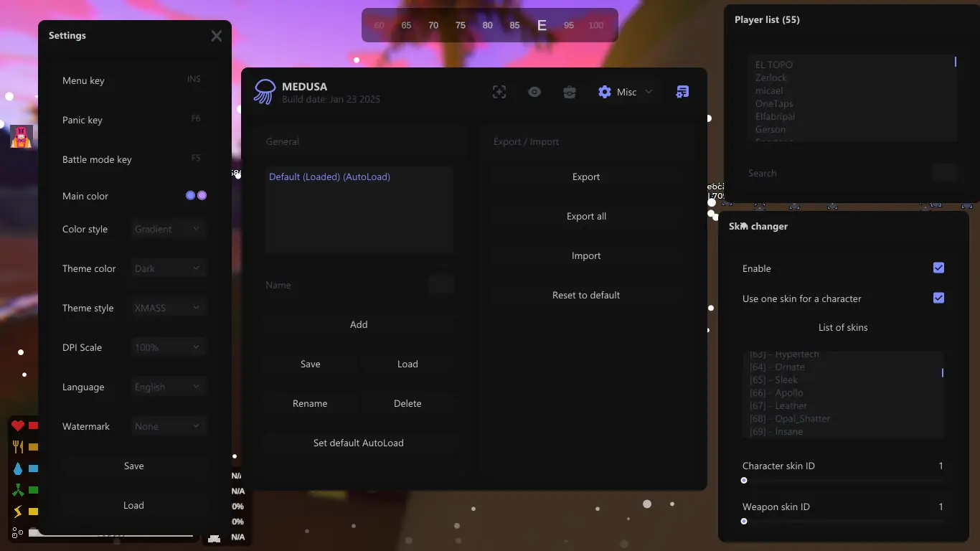Select Default (Loaded) (AutoLoad) config entry
The width and height of the screenshot is (980, 551).
click(x=329, y=176)
